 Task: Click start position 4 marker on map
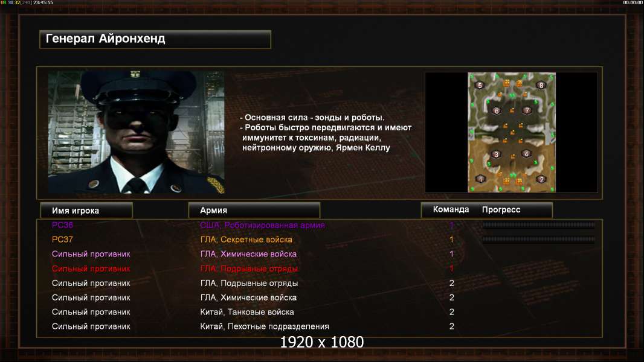coord(527,154)
